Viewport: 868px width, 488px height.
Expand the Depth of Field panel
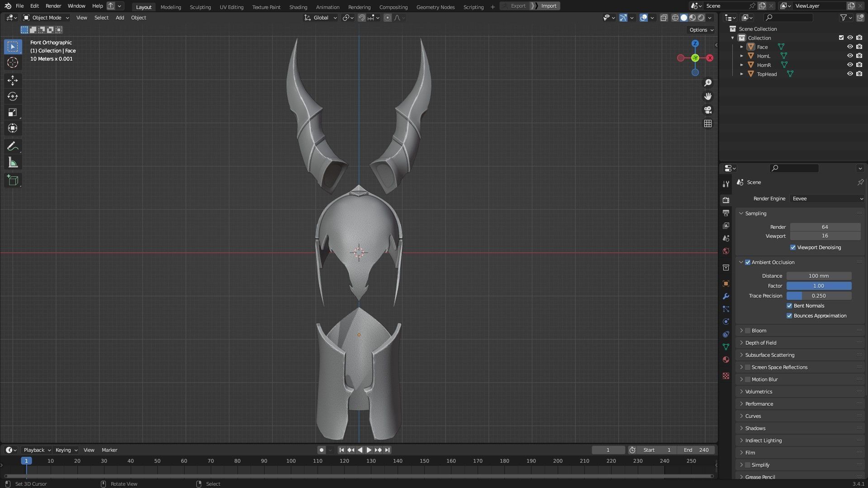point(761,343)
